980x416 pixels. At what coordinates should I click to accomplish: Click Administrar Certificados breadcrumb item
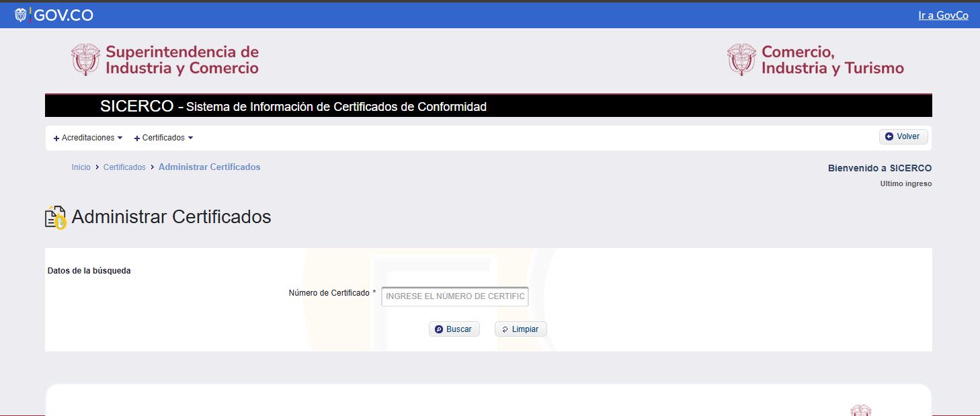click(209, 167)
